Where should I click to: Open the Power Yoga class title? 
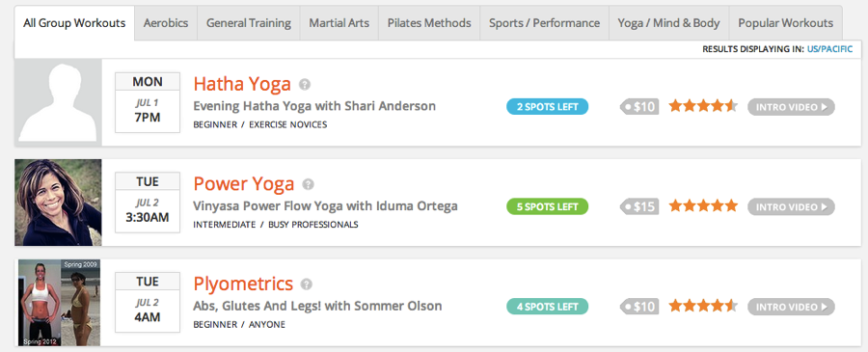point(244,184)
